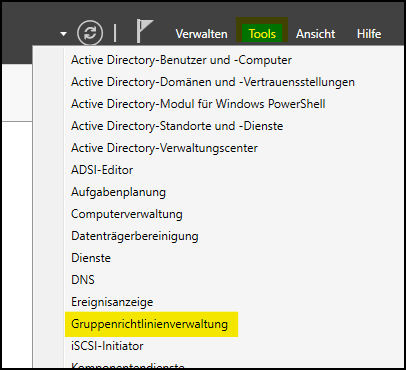Open Computerverwaltung

pyautogui.click(x=127, y=214)
